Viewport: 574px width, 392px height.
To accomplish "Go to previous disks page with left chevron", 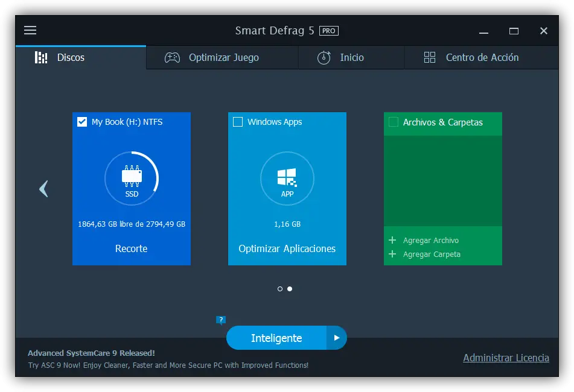I will pos(43,189).
